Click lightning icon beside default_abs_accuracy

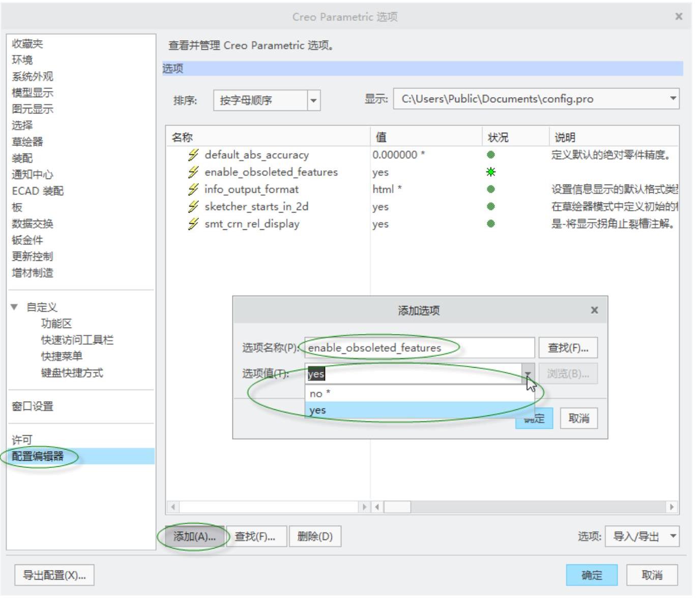tap(193, 155)
